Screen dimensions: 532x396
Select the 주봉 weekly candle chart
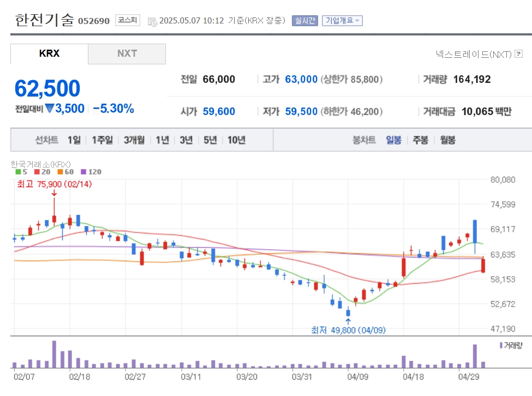pyautogui.click(x=420, y=140)
